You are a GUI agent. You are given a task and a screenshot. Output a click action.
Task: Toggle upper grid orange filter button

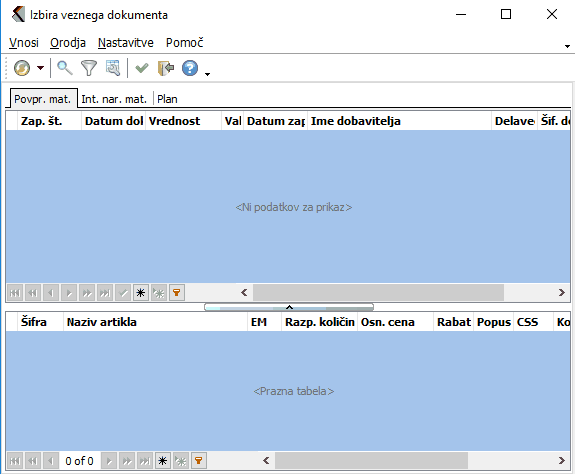click(x=176, y=293)
